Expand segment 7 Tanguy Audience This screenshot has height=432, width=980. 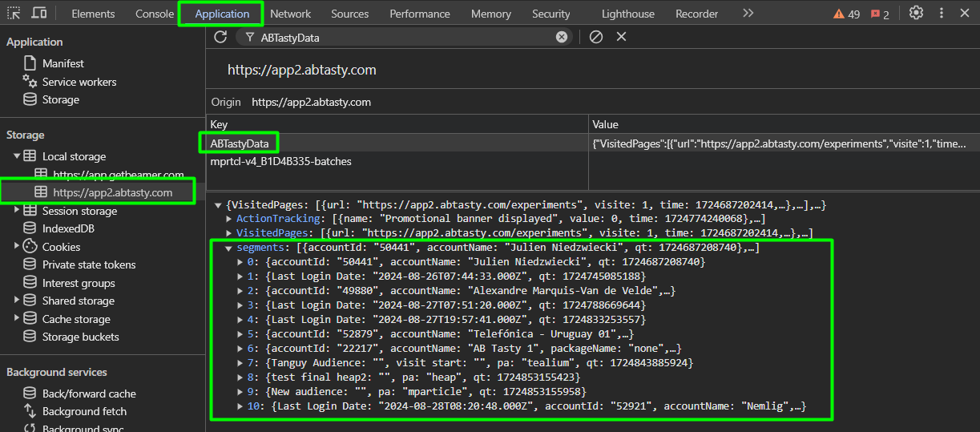242,363
